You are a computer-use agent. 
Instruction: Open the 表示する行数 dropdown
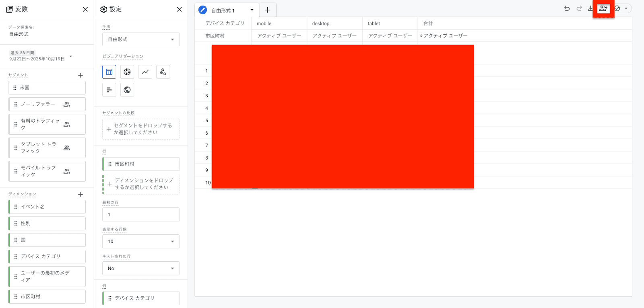point(141,241)
